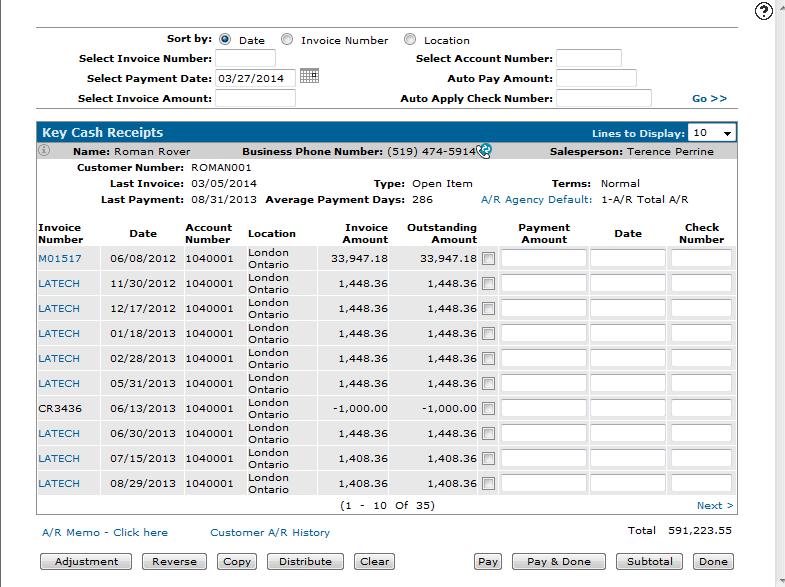Go to Next page of invoices
The image size is (785, 587).
click(x=715, y=506)
